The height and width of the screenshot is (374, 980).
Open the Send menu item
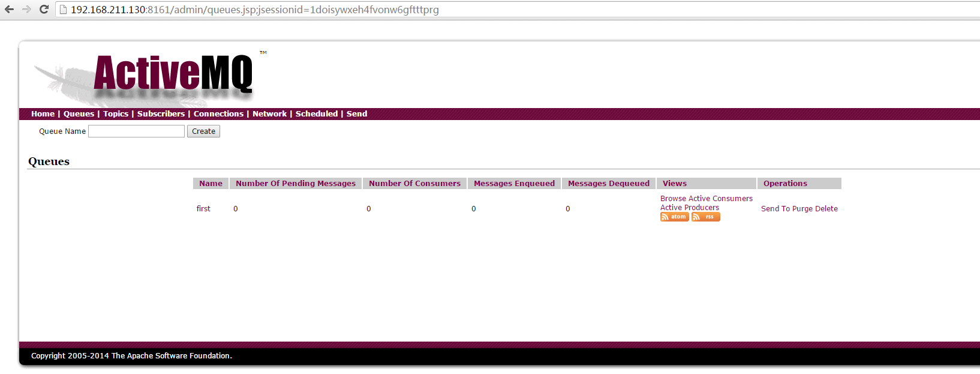pos(357,113)
